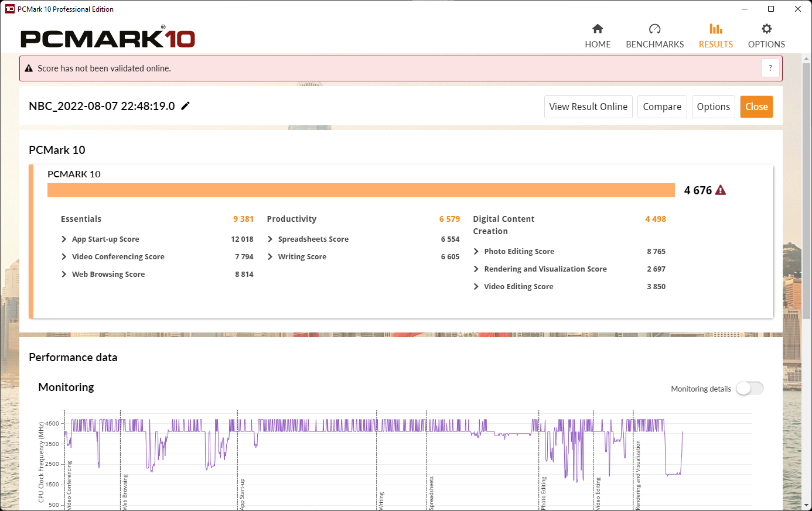Image resolution: width=812 pixels, height=511 pixels.
Task: Toggle the Monitoring details switch
Action: [749, 389]
